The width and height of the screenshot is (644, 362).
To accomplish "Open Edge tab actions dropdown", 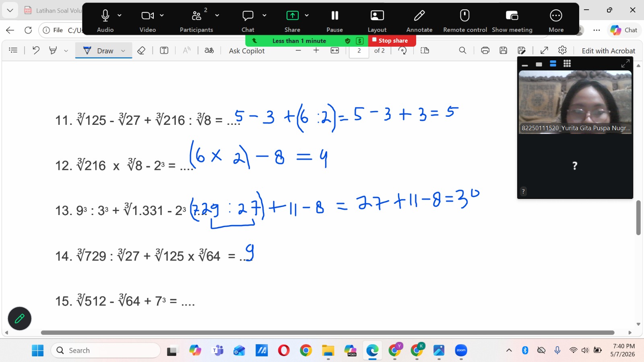I will 10,10.
